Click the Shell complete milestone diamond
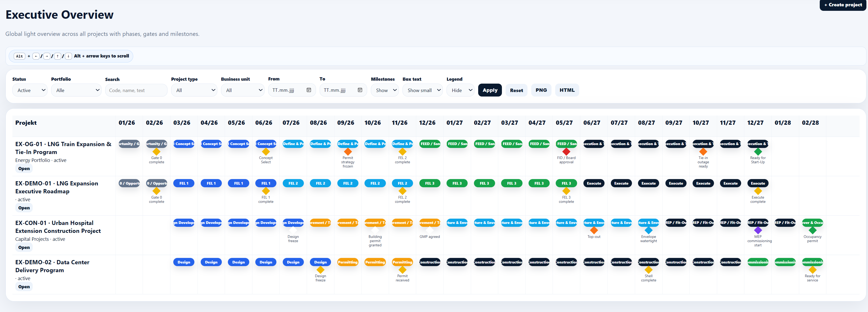 coord(648,270)
